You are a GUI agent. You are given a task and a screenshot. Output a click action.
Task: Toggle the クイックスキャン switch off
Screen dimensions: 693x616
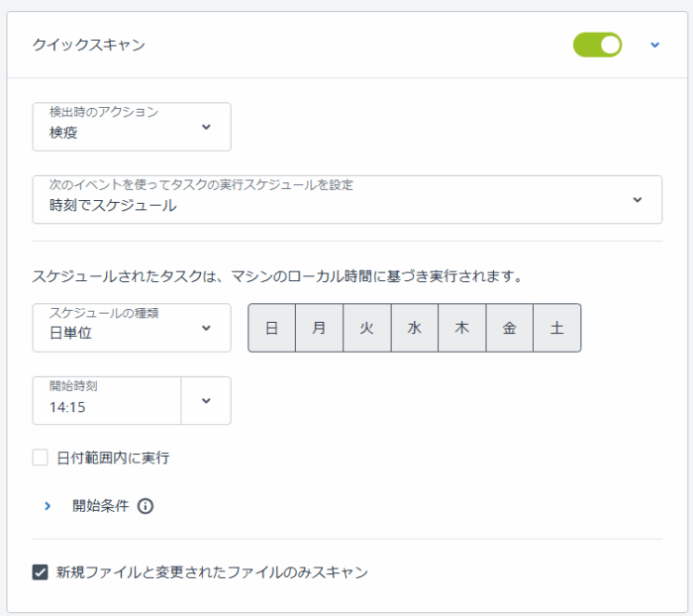(x=597, y=45)
